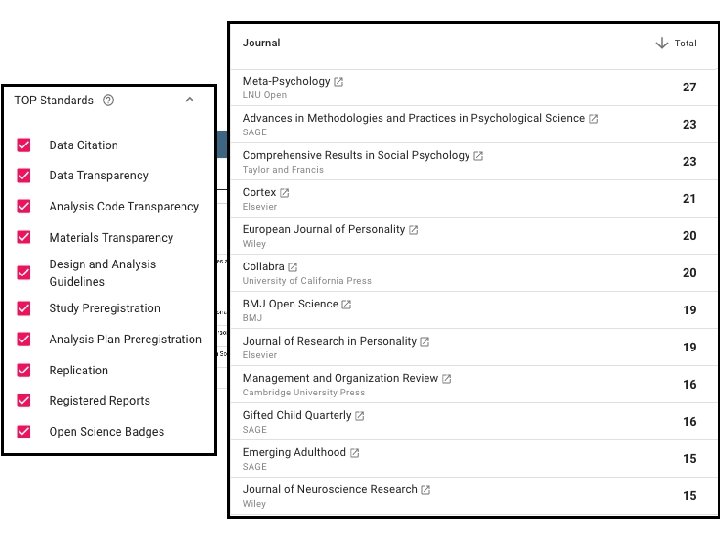The image size is (720, 540).
Task: Uncheck the Data Citation checkbox
Action: coord(24,145)
